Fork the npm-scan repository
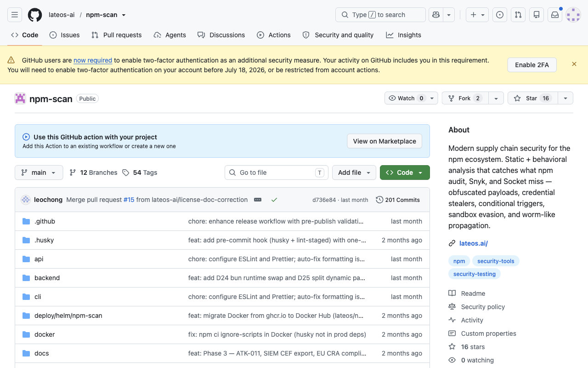 465,98
